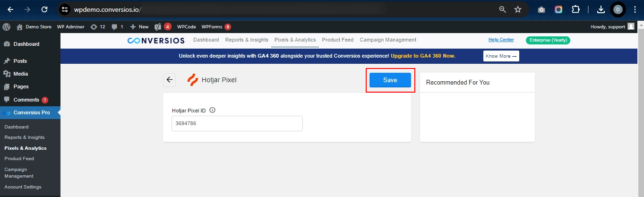
Task: Switch to Dashboard tab in Conversios header
Action: (x=206, y=40)
